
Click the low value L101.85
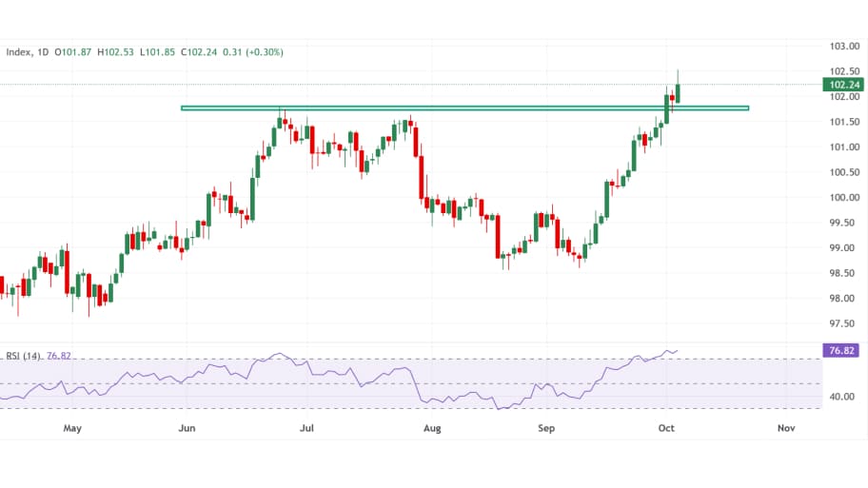point(157,52)
